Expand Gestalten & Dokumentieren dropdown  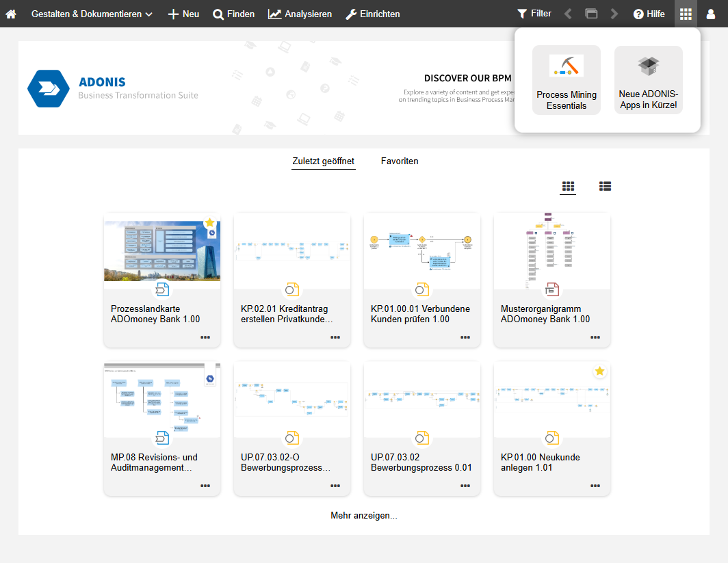92,14
